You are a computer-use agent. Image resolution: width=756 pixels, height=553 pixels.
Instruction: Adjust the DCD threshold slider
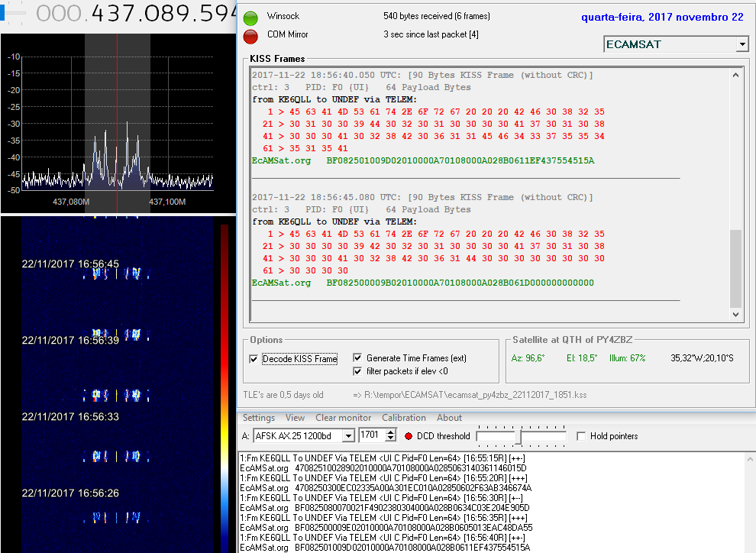519,436
